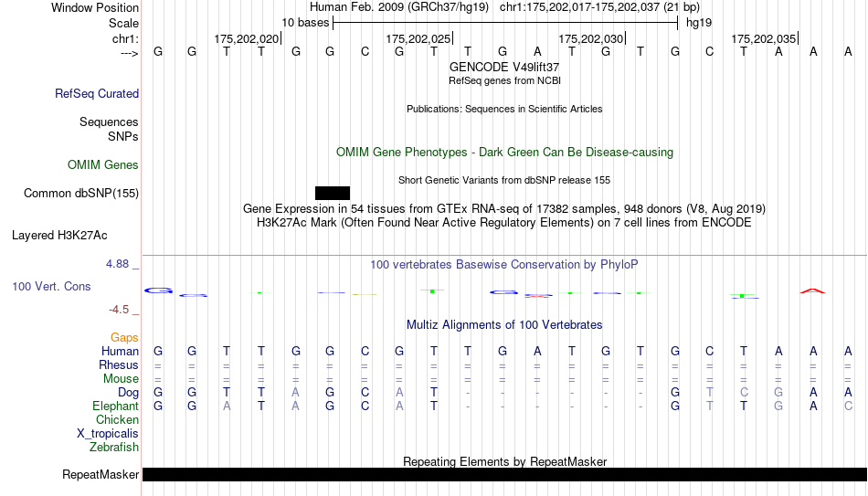Click the Human species label
868x496 pixels.
point(120,352)
